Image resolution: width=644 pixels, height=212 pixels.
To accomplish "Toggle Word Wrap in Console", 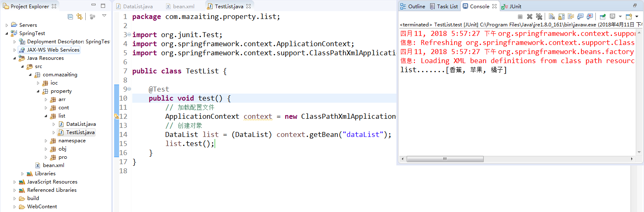I will (571, 16).
